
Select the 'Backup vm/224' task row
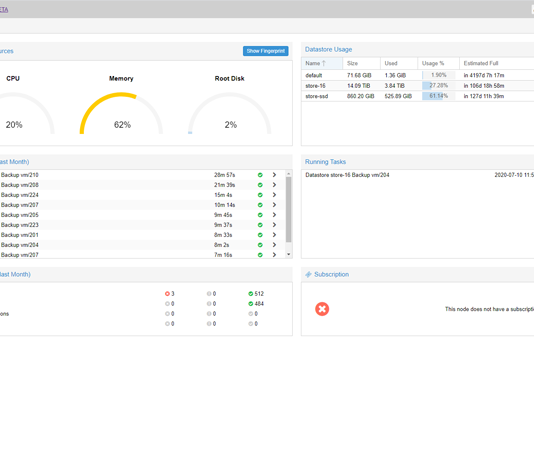(x=142, y=195)
